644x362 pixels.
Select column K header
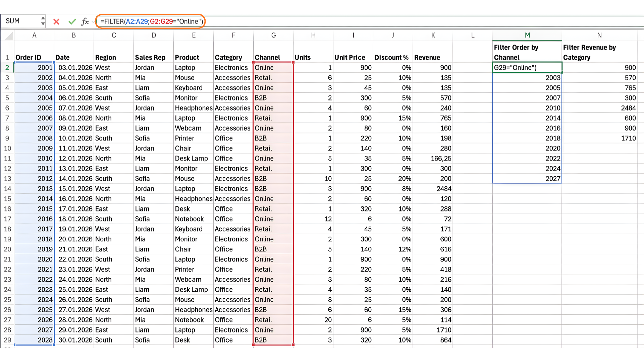tap(433, 35)
